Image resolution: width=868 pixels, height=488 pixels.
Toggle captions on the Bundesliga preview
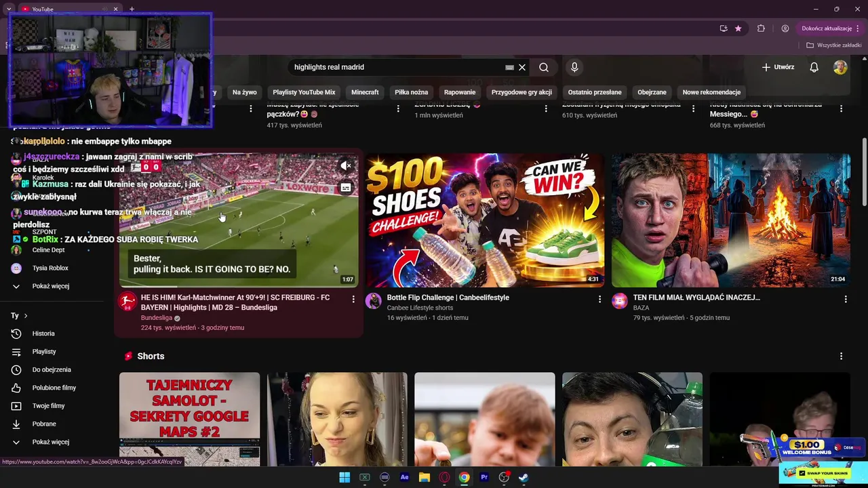pos(346,188)
